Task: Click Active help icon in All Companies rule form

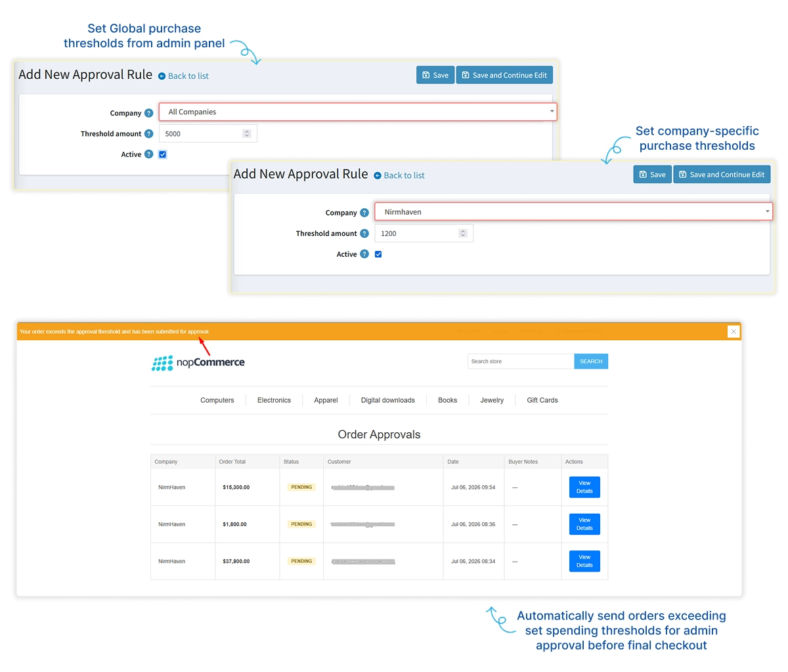Action: click(148, 154)
